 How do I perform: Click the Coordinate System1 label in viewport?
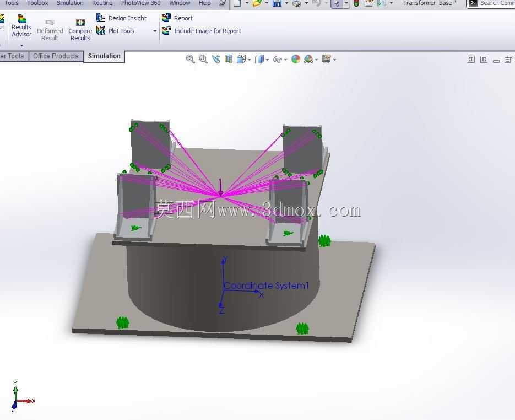click(266, 286)
